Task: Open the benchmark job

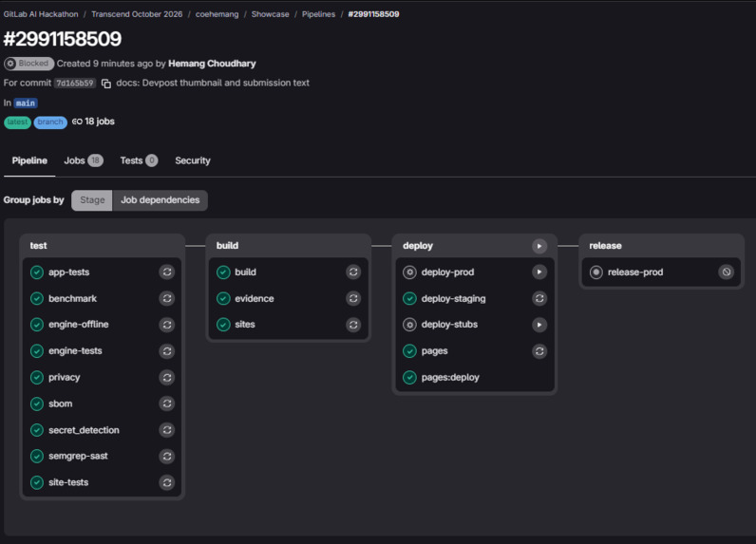Action: tap(73, 299)
